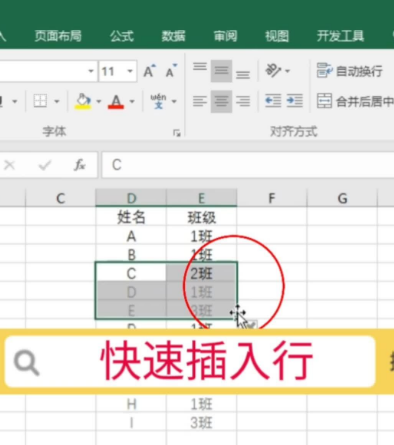Open the orientation dropdown arrow

[x=288, y=71]
